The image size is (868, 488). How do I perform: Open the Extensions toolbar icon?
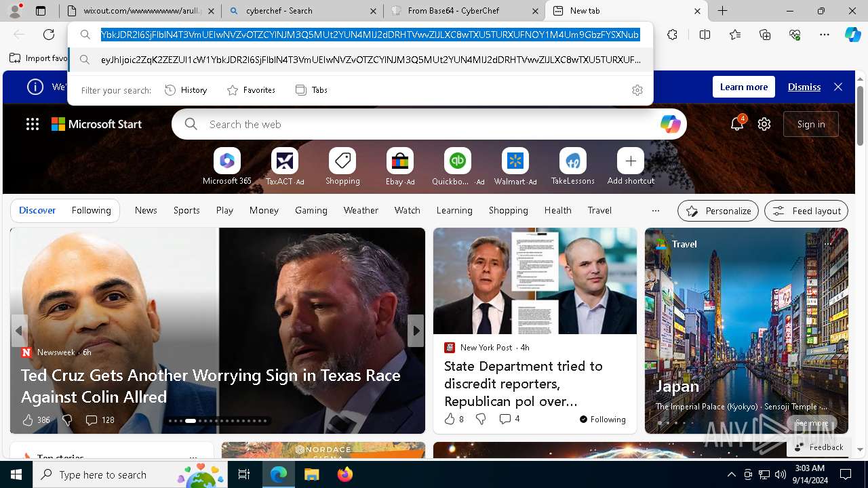click(x=672, y=35)
